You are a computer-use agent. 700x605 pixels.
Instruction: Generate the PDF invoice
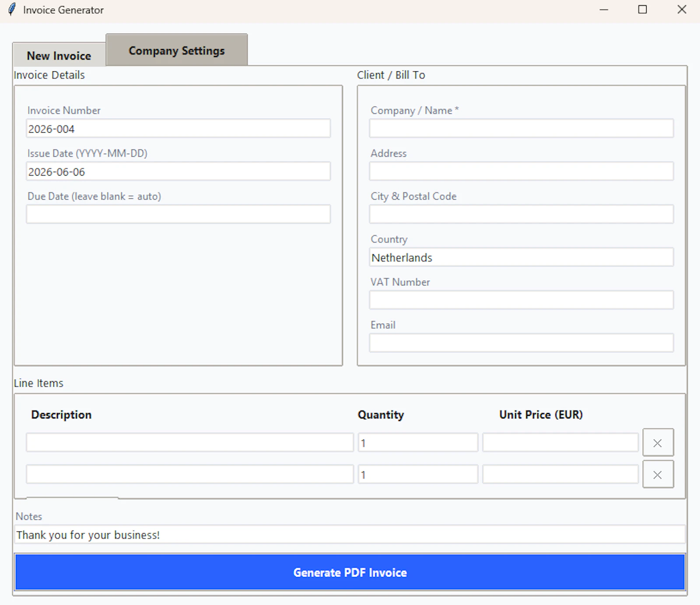coord(350,572)
